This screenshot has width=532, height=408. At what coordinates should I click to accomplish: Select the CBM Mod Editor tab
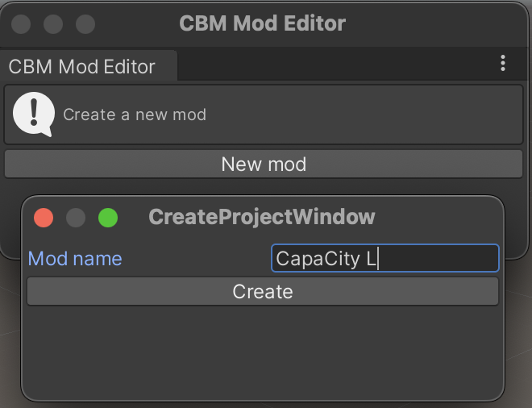(82, 66)
